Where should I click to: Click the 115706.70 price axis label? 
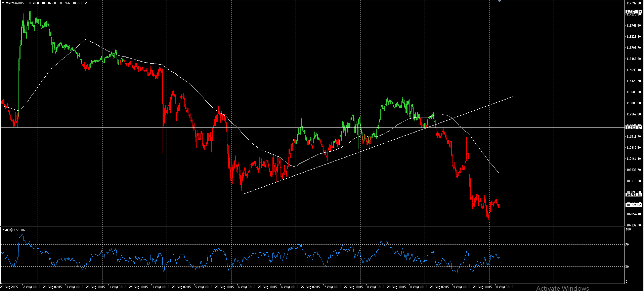(x=634, y=48)
